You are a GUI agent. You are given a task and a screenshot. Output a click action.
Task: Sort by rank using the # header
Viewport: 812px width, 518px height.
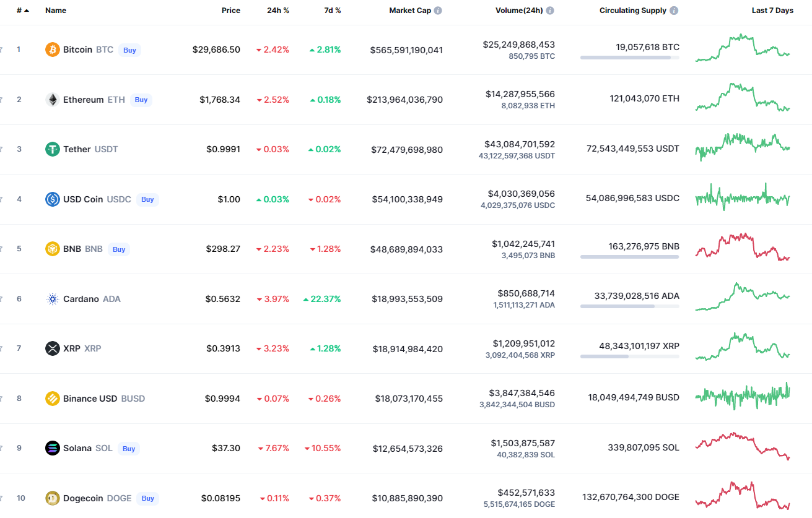pyautogui.click(x=23, y=11)
